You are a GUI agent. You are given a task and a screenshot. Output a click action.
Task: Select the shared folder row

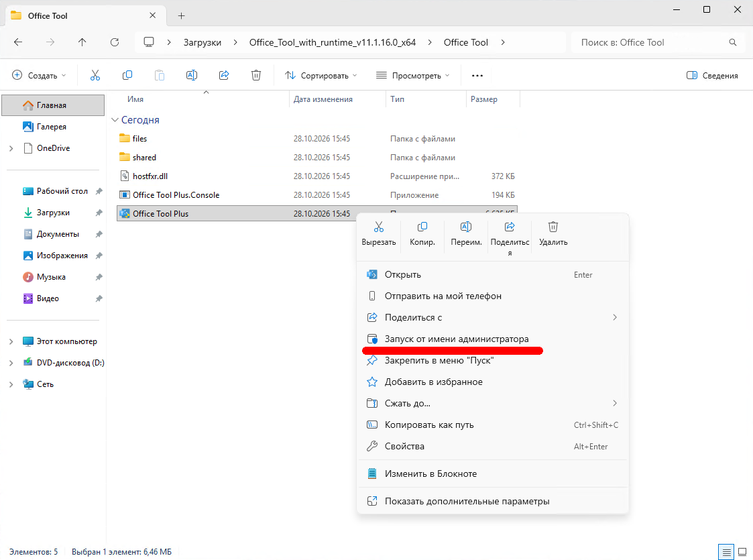pyautogui.click(x=317, y=158)
